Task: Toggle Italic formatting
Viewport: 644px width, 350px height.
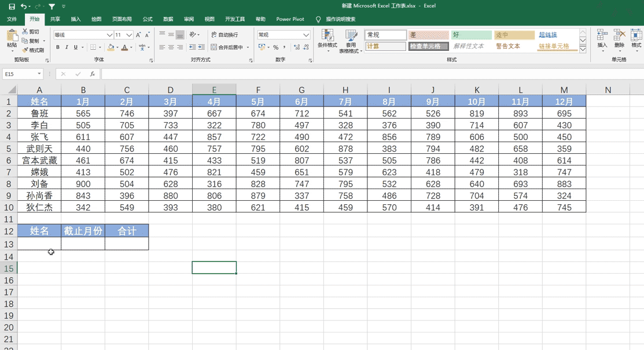Action: (x=67, y=47)
